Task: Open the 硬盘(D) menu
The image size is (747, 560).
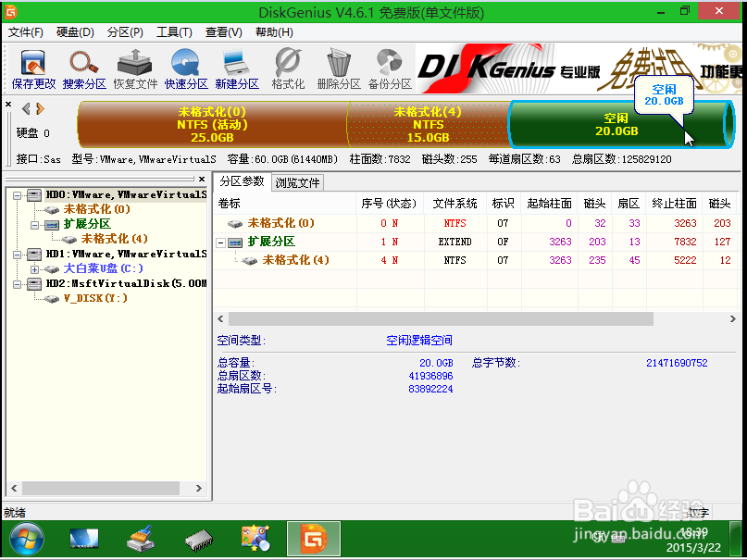Action: 75,32
